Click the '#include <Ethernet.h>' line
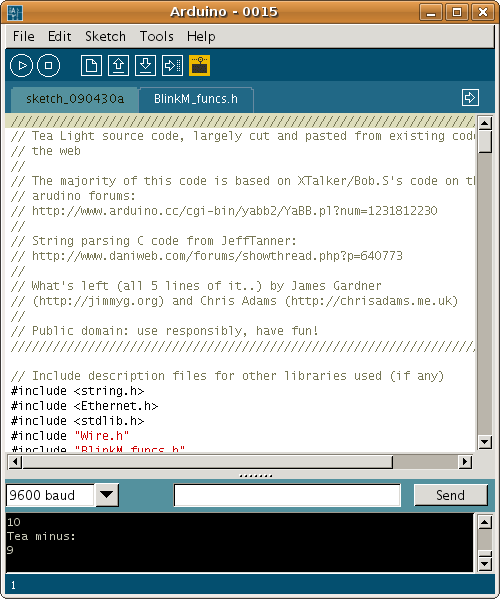The width and height of the screenshot is (500, 599). pos(84,406)
